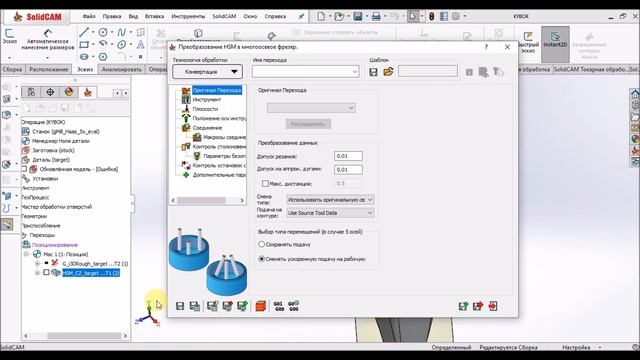Screen dimensions: 640x360
Task: Click the Spline sketch tool icon
Action: click(121, 32)
